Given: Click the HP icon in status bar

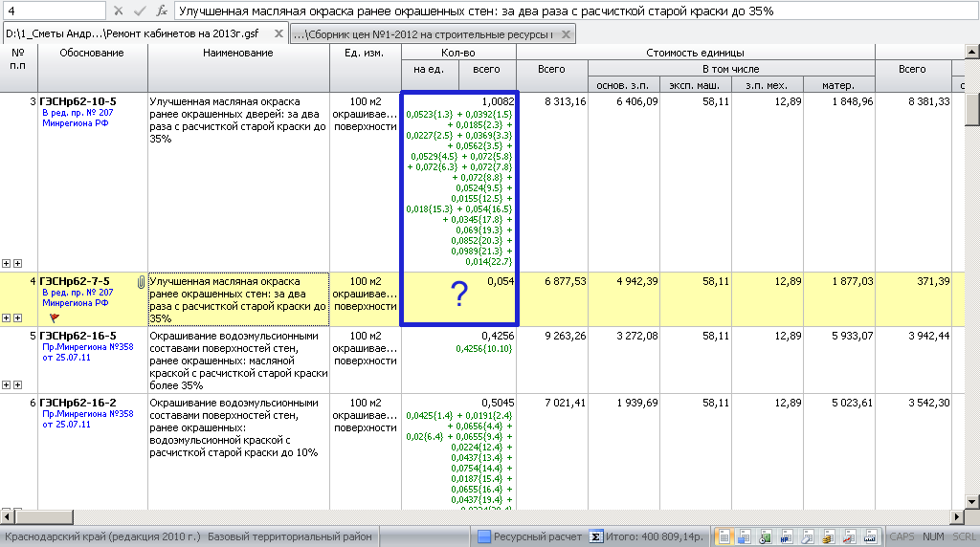Looking at the screenshot, I should (785, 536).
